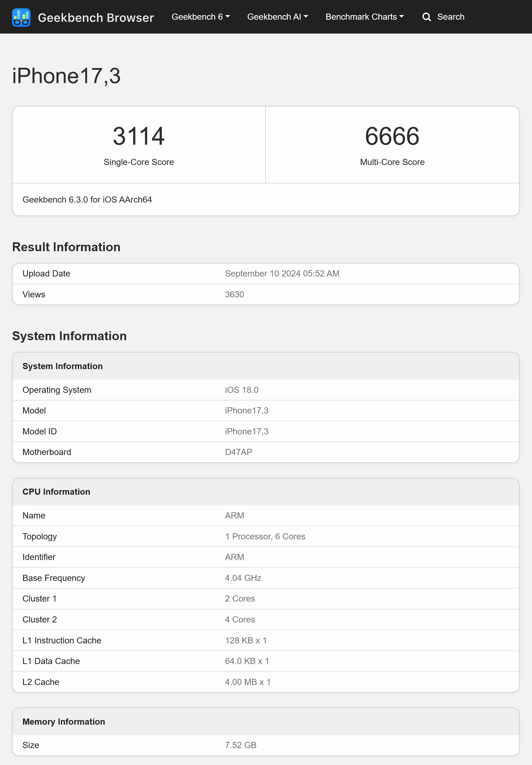Click the 3114 single-core score value
532x765 pixels.
click(x=138, y=136)
